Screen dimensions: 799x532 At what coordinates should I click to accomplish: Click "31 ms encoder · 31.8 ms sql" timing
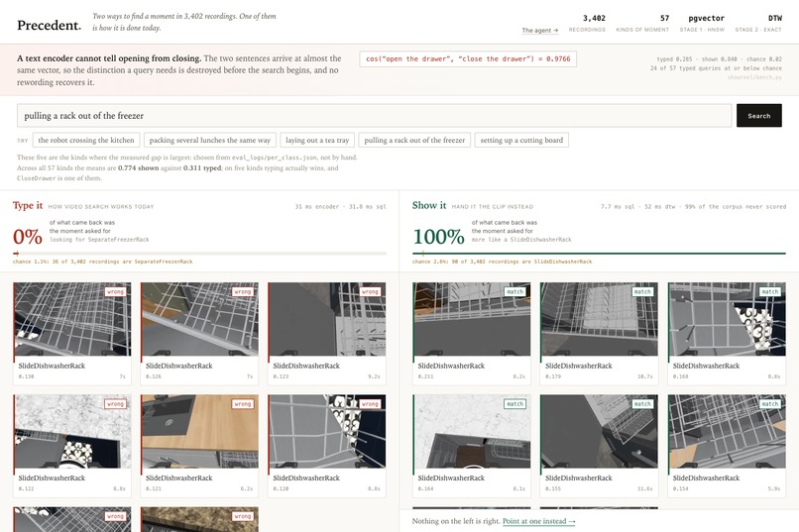click(340, 207)
